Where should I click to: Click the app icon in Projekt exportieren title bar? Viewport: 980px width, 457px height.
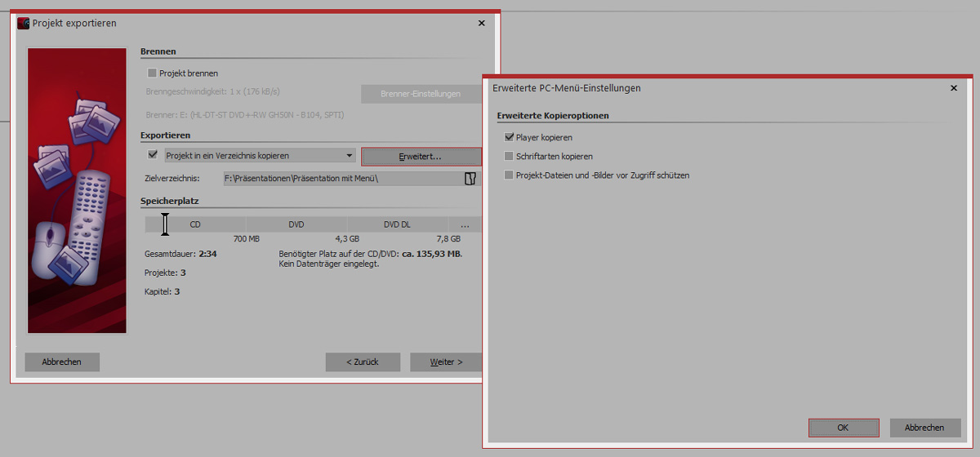coord(24,24)
